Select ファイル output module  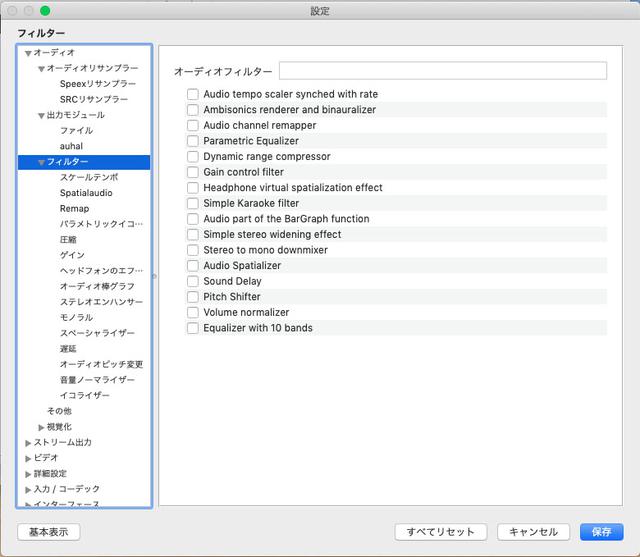pyautogui.click(x=76, y=131)
